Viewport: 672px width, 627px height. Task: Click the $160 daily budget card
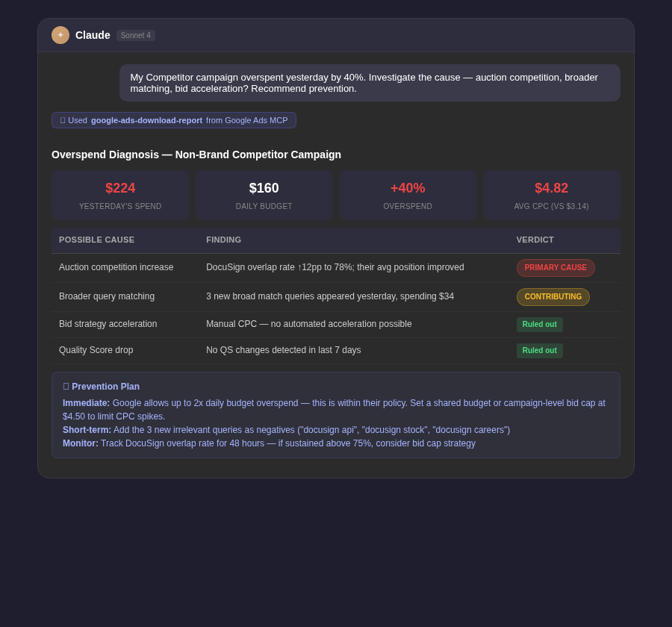click(264, 196)
